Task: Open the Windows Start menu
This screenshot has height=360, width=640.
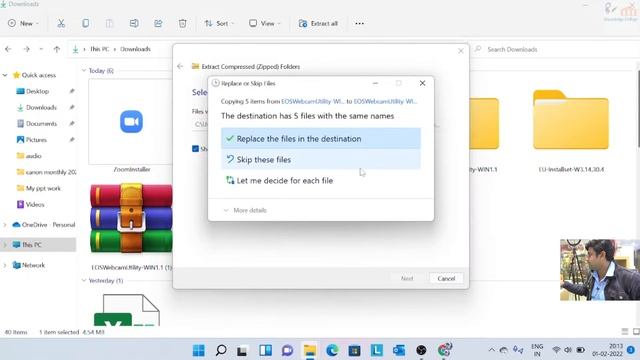Action: tap(199, 350)
